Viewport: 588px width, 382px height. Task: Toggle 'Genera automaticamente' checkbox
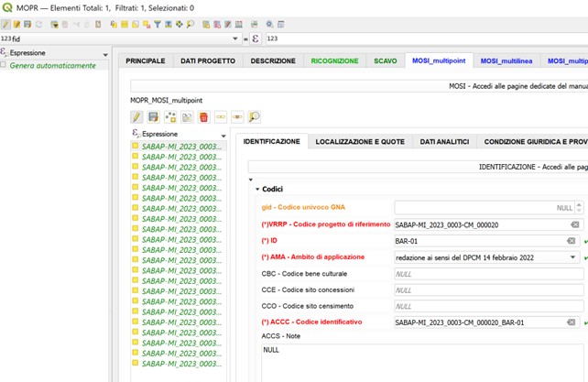tap(5, 66)
